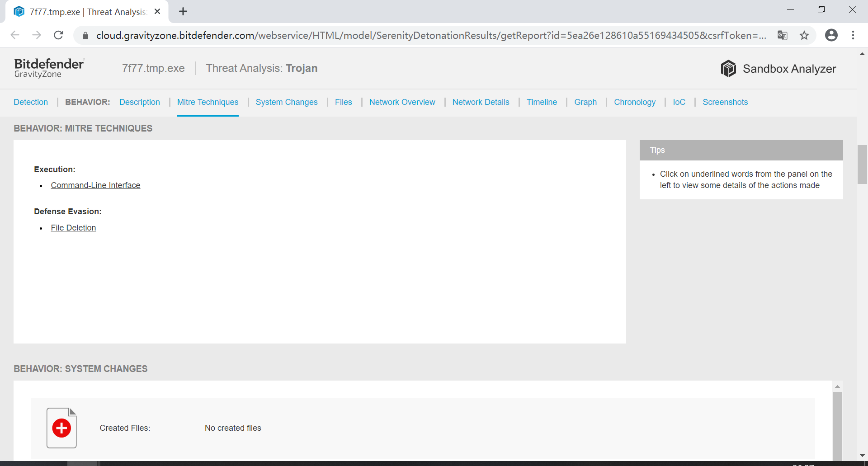Click the Bitdefender GravityZone logo
Viewport: 868px width, 466px height.
pyautogui.click(x=49, y=68)
